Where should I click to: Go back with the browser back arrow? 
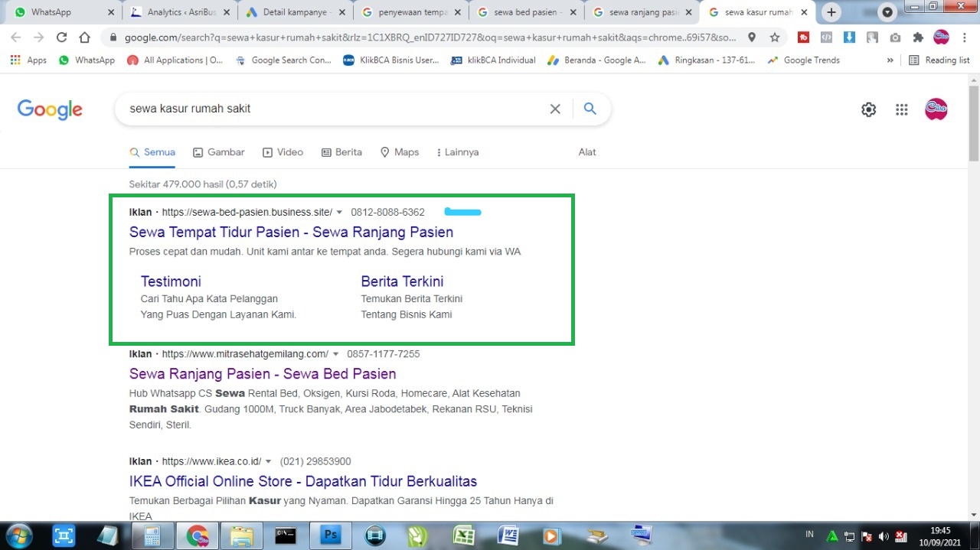[x=16, y=37]
